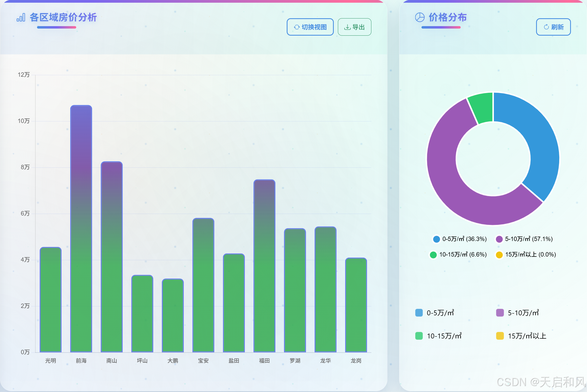Click the 大鹏 x-axis label
The width and height of the screenshot is (587, 392).
click(x=173, y=361)
